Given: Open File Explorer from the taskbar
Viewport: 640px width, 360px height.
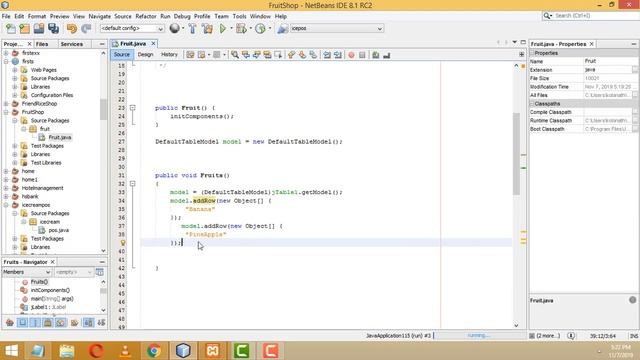Looking at the screenshot, I should (67, 351).
